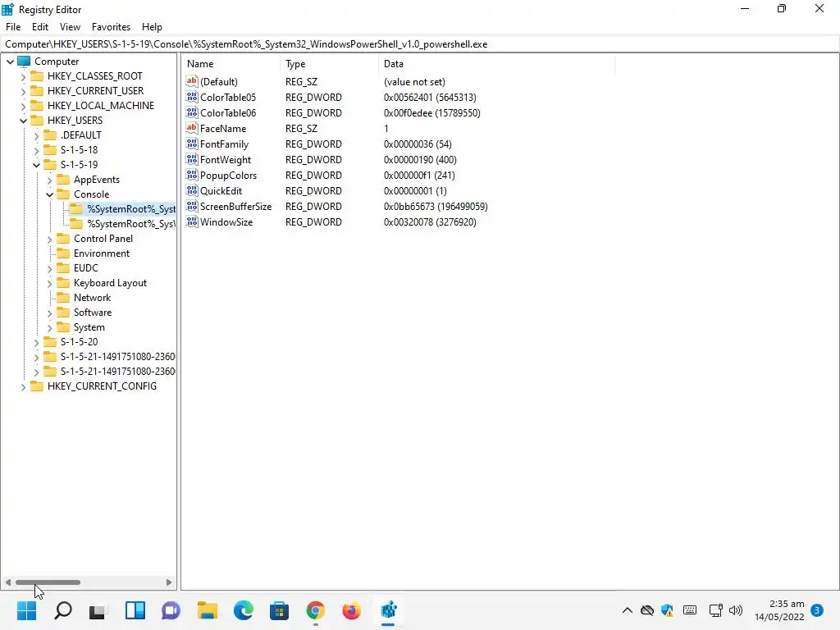Click the (Default) string value icon
Screen dimensions: 840x630
(192, 81)
